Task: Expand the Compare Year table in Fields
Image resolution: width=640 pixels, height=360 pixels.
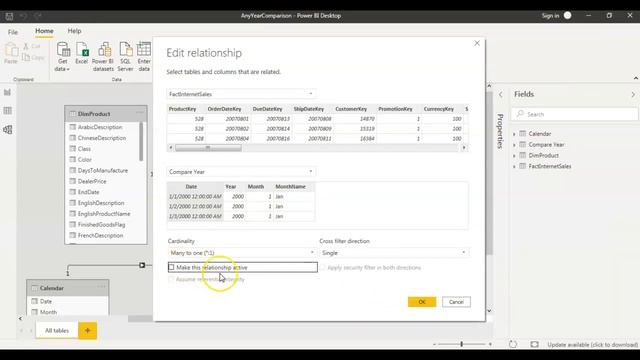Action: click(514, 145)
